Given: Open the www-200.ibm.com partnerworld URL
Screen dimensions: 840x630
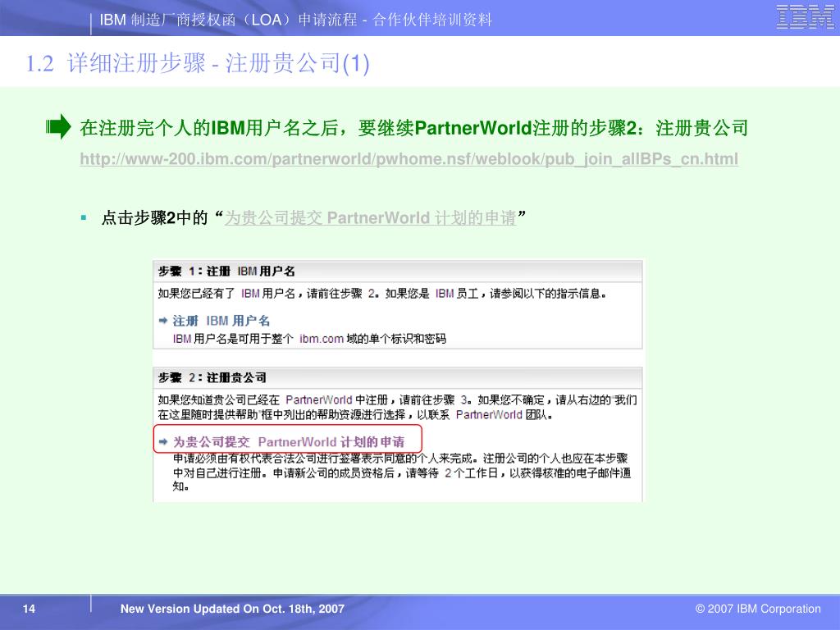Looking at the screenshot, I should pyautogui.click(x=409, y=158).
